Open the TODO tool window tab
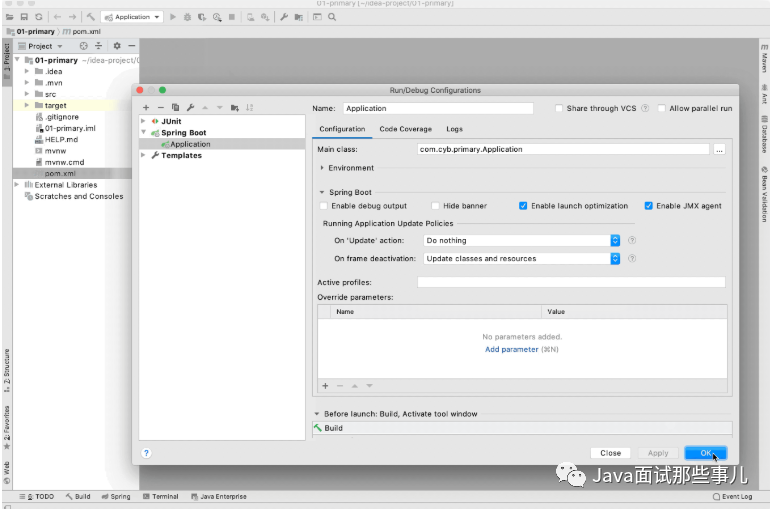 (x=39, y=497)
